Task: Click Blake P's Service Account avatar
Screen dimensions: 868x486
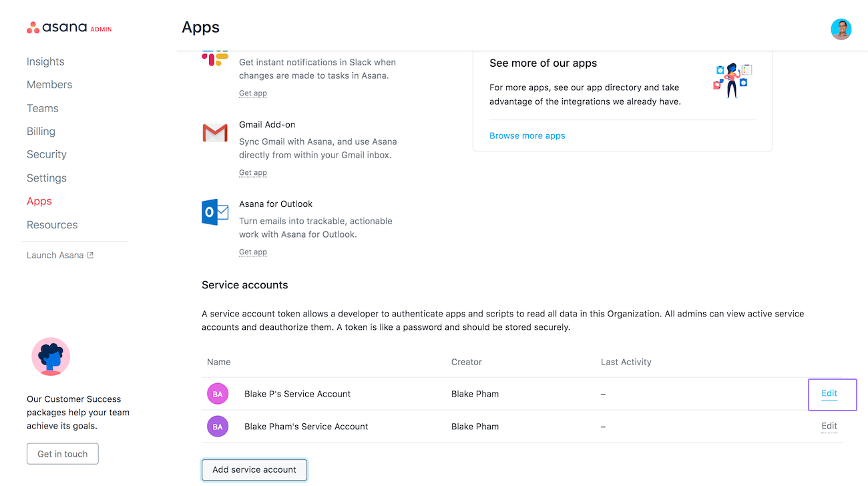Action: (x=218, y=394)
